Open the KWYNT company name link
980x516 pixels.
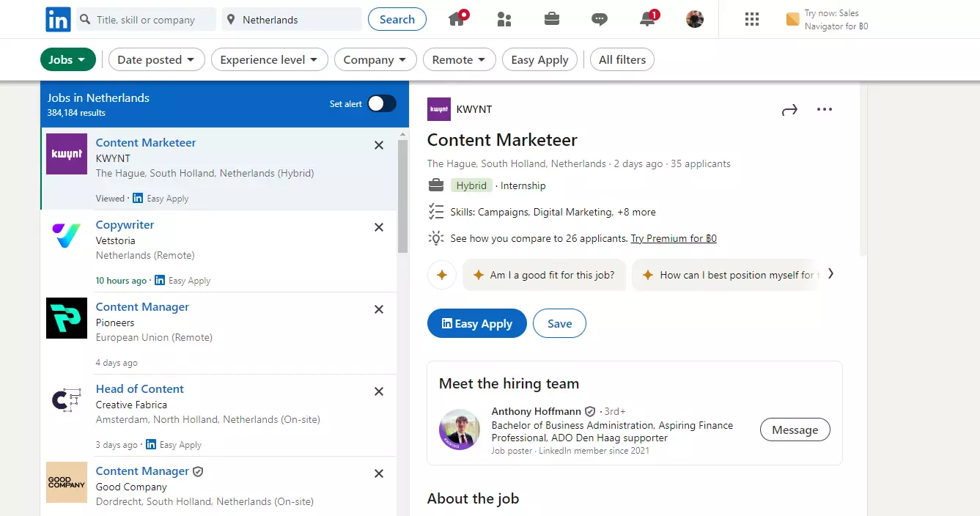point(474,109)
